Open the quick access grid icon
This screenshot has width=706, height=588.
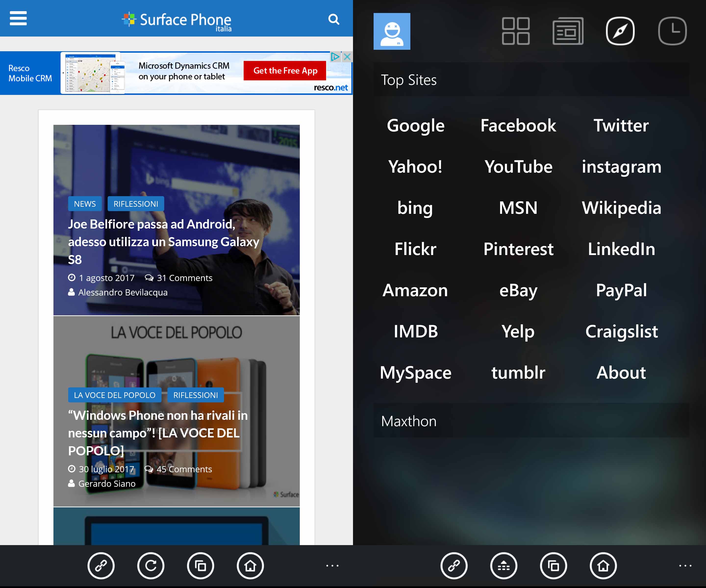(516, 31)
